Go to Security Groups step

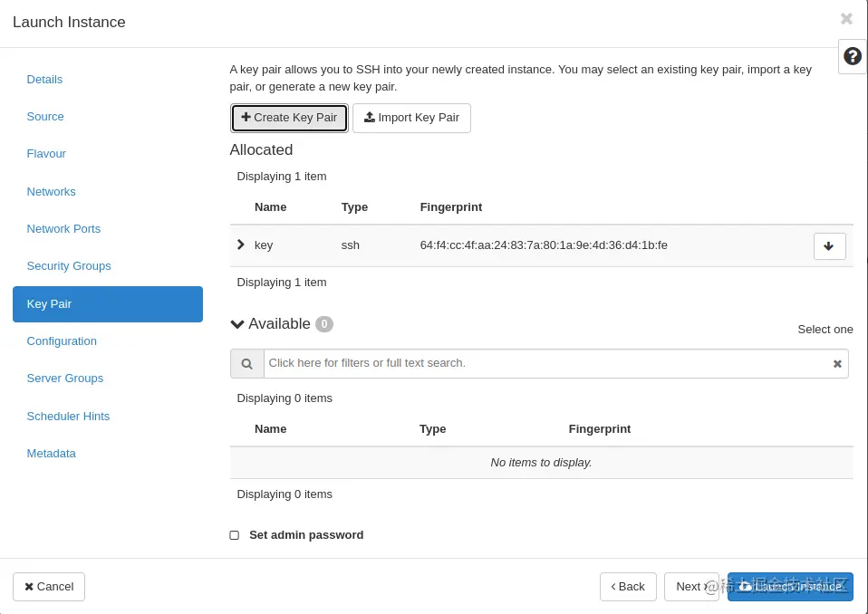[69, 266]
